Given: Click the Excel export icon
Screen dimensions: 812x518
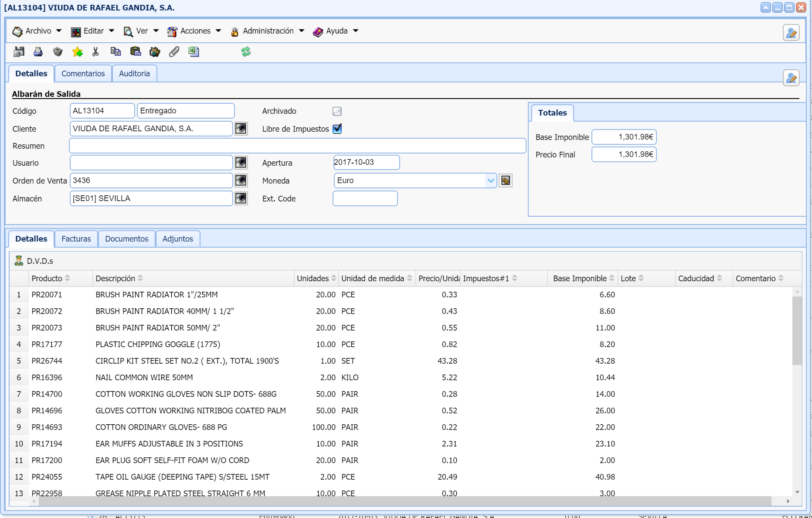Looking at the screenshot, I should (x=194, y=52).
